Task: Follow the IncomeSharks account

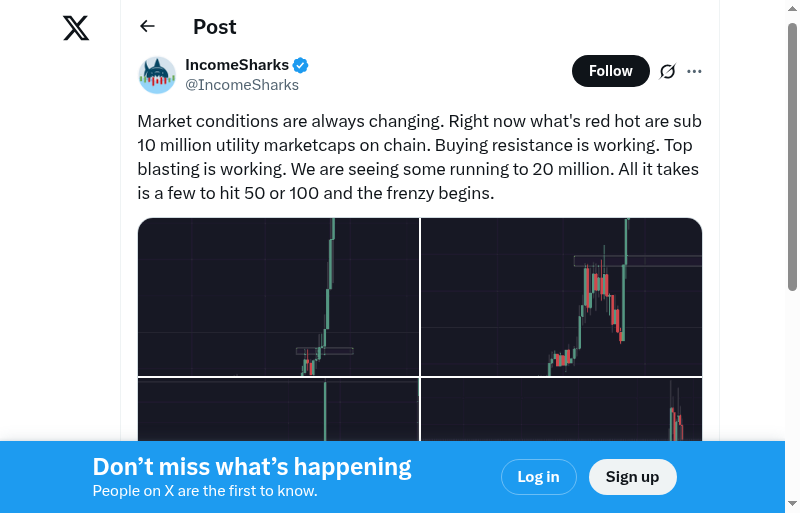Action: tap(610, 71)
